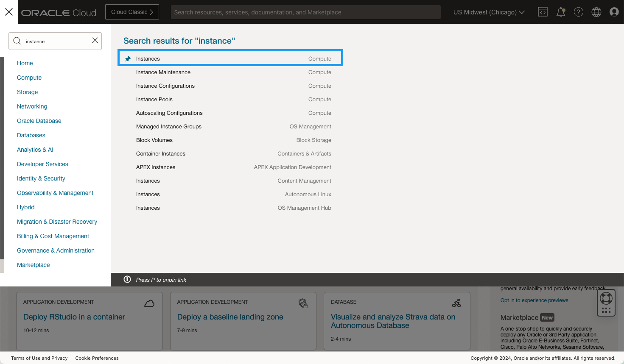Open the user profile avatar icon
Viewport: 624px width, 364px height.
click(x=614, y=12)
